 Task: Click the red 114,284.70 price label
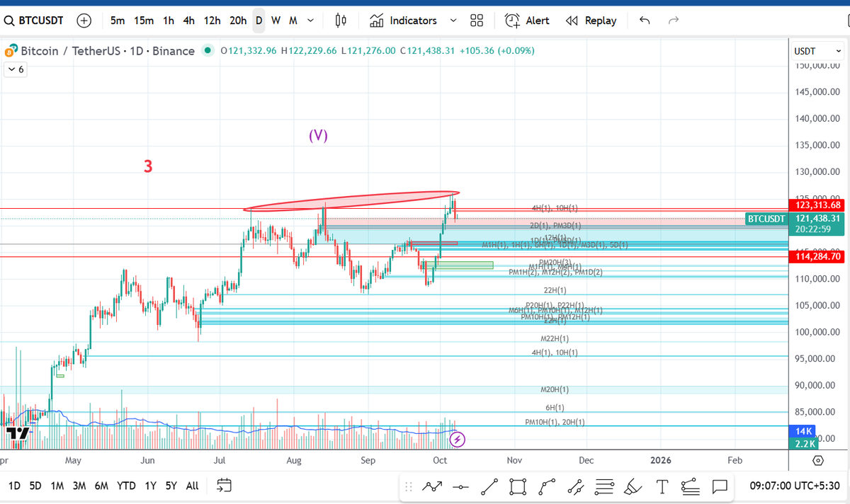815,256
